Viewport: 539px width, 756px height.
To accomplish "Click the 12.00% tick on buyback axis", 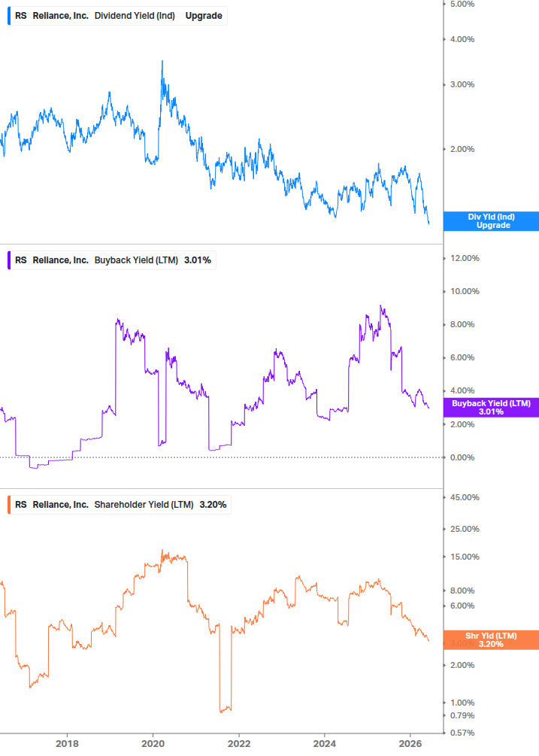I will tap(465, 259).
